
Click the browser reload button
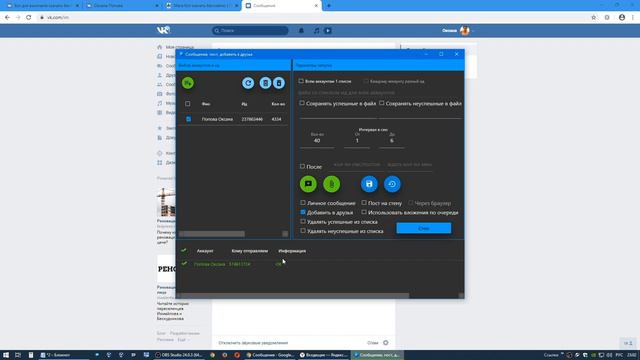(x=29, y=18)
